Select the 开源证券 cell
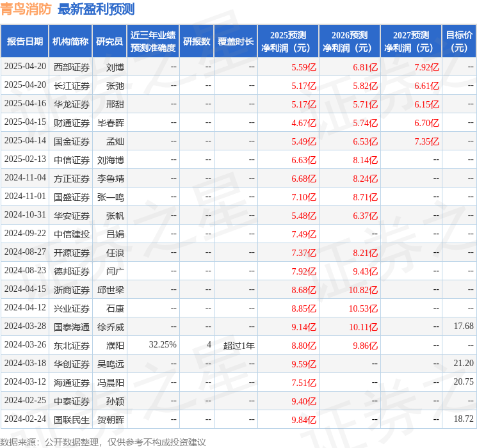 coord(72,253)
